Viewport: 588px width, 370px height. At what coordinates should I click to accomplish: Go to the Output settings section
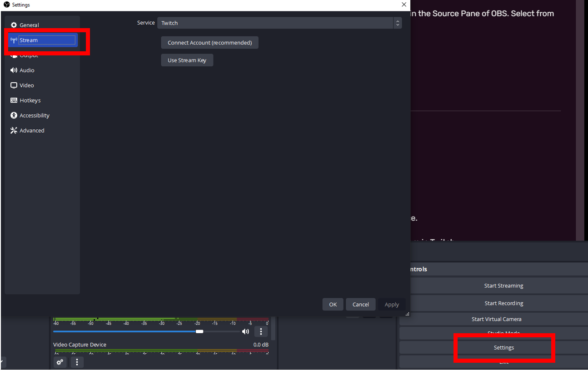(42, 55)
